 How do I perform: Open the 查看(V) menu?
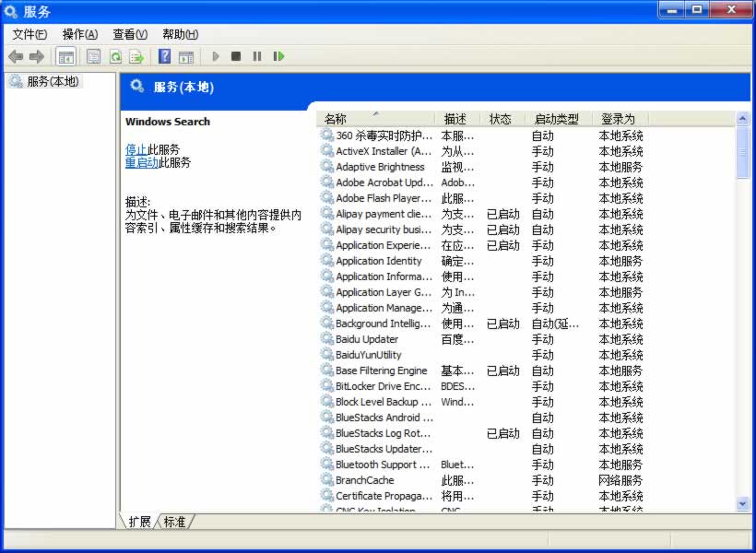(x=130, y=34)
